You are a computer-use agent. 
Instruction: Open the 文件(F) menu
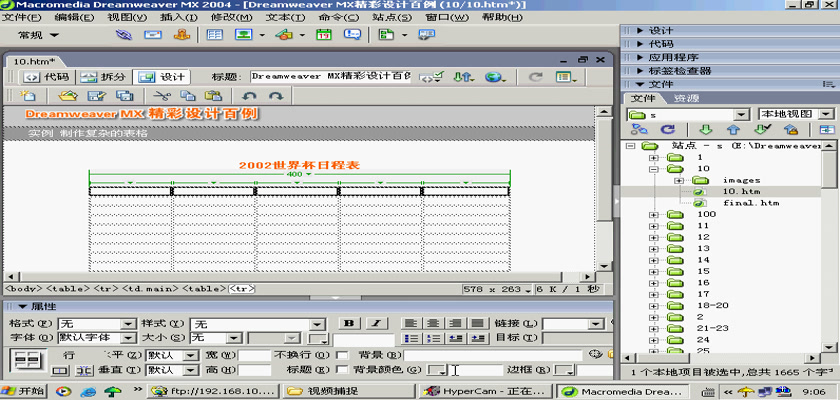21,17
